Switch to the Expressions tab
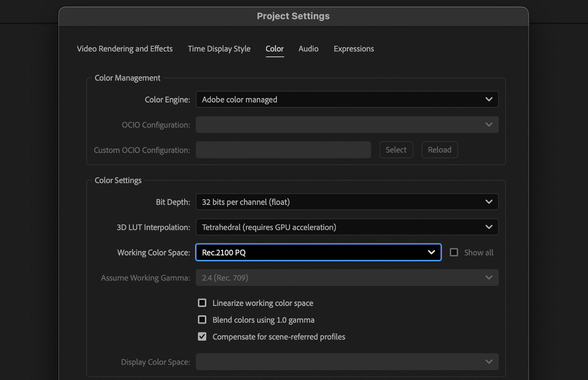This screenshot has height=380, width=588. click(354, 49)
